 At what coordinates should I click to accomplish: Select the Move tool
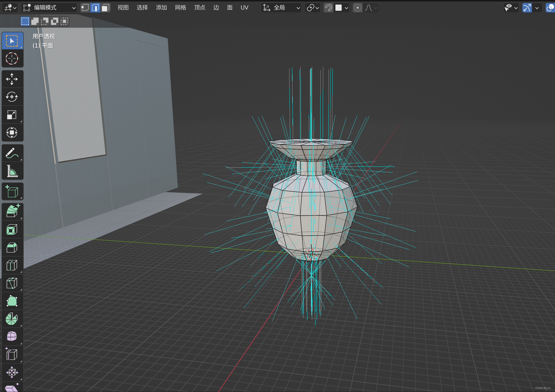click(x=12, y=79)
